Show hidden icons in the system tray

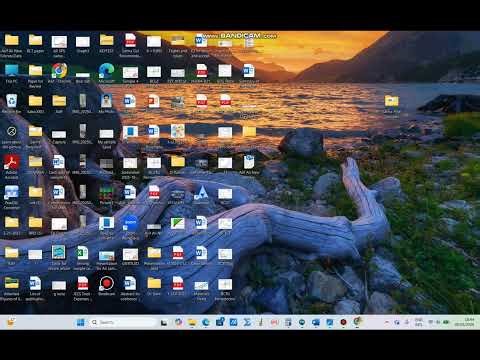pos(387,322)
